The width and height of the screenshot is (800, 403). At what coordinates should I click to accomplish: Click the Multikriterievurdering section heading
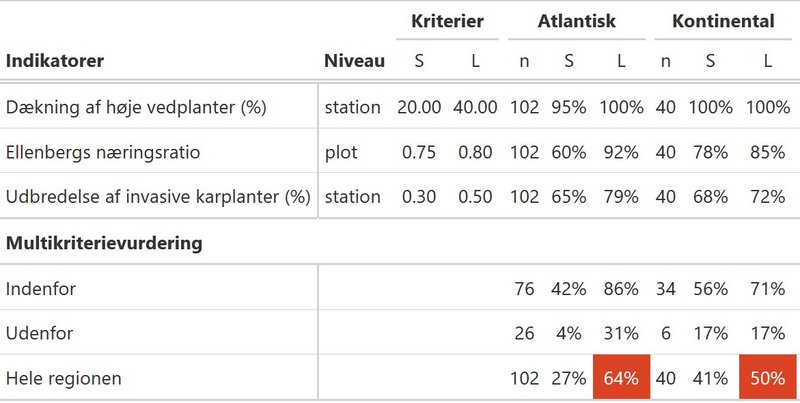pyautogui.click(x=104, y=243)
